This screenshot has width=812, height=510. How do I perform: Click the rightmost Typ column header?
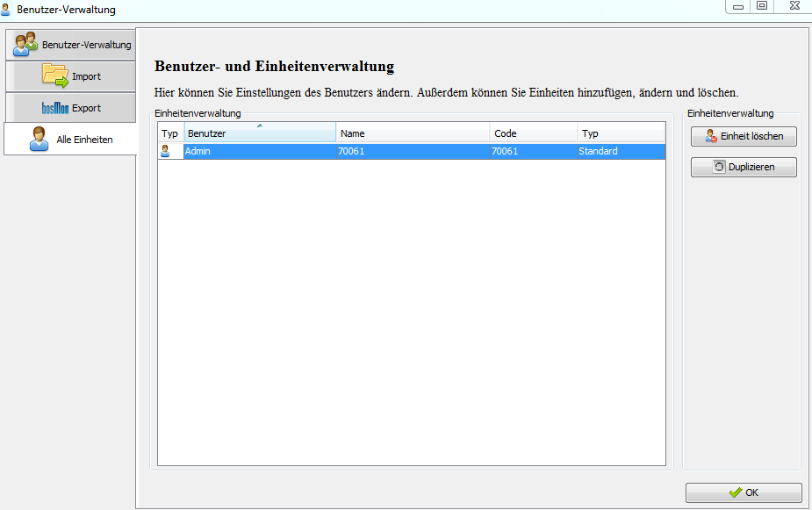[621, 133]
